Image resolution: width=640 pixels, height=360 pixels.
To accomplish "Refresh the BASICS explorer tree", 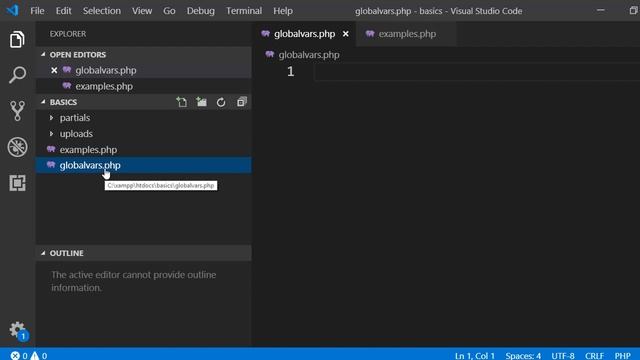I will tap(221, 102).
